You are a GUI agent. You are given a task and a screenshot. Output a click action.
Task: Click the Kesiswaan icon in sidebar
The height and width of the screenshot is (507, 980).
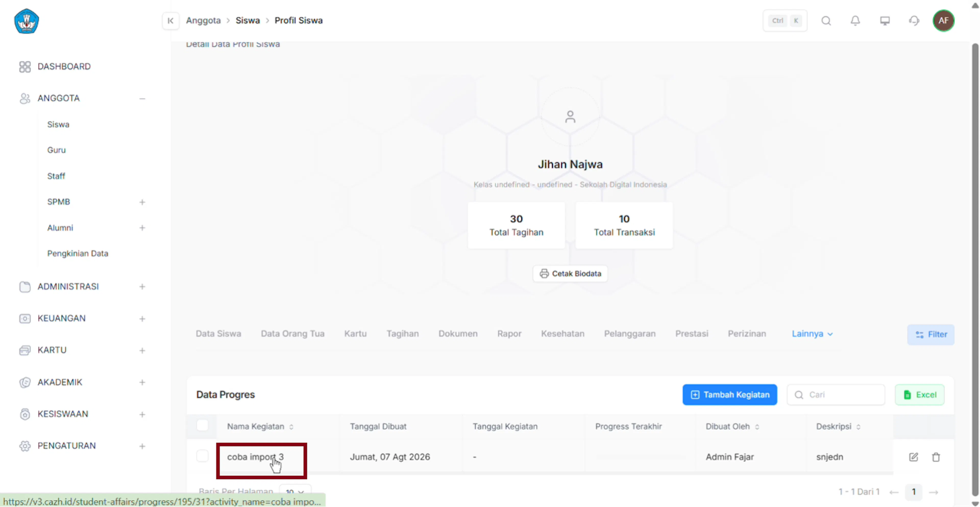pos(25,414)
